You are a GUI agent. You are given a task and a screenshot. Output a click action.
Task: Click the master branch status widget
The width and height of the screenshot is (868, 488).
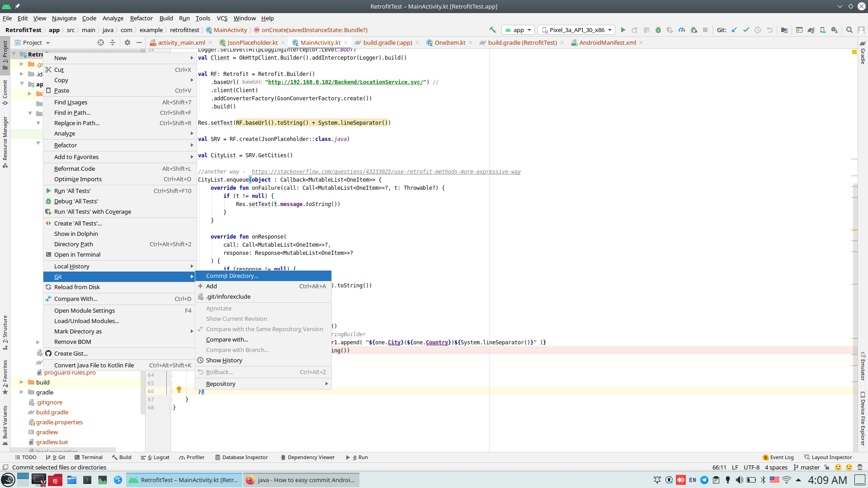[807, 467]
